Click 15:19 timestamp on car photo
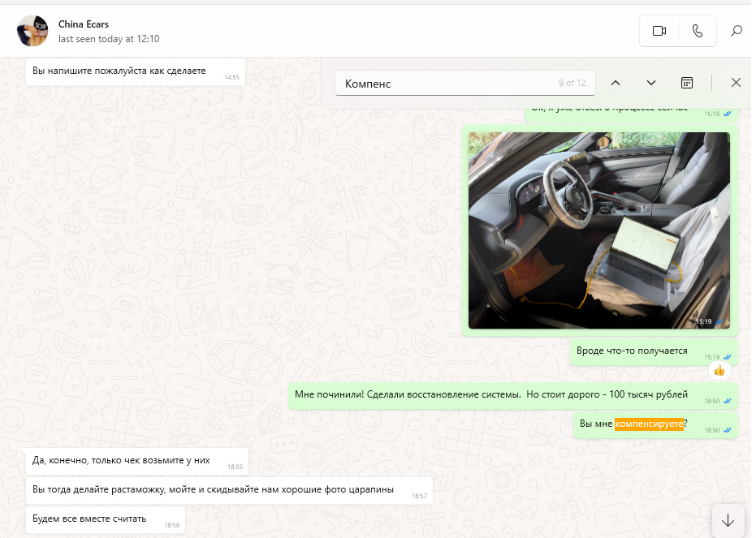This screenshot has height=538, width=756. click(703, 321)
